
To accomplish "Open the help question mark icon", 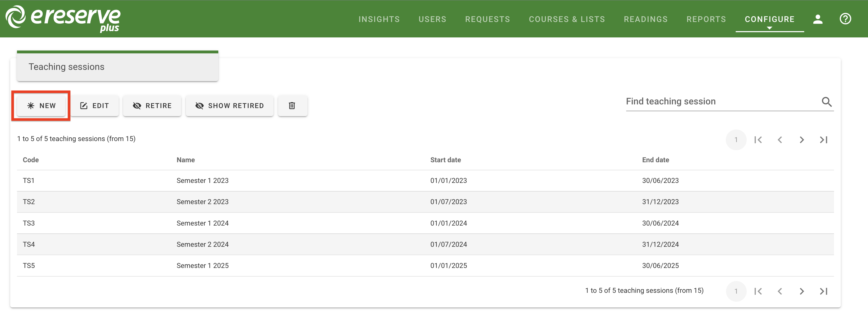I will [845, 19].
